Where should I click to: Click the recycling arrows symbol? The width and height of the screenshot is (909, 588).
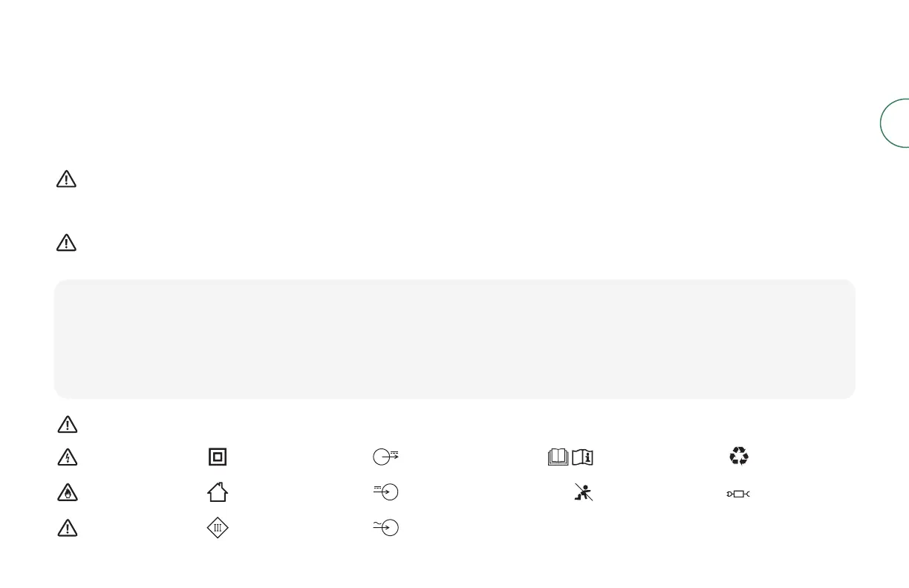(739, 457)
